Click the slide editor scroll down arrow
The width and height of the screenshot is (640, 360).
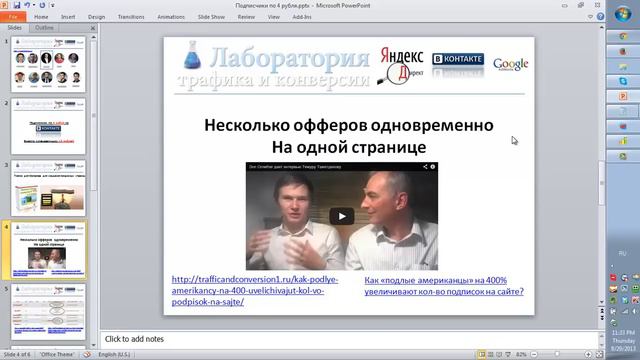tap(602, 302)
